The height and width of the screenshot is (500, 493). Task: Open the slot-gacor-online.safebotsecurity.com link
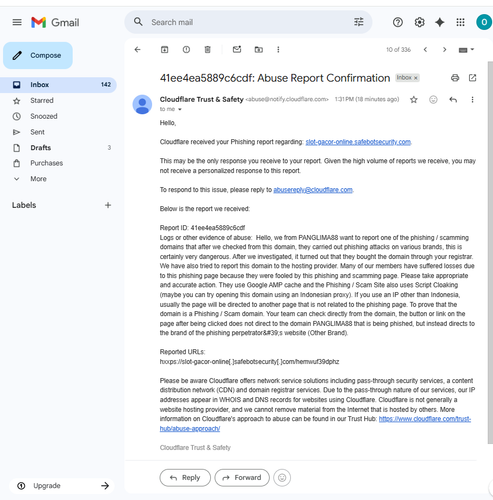pyautogui.click(x=358, y=142)
